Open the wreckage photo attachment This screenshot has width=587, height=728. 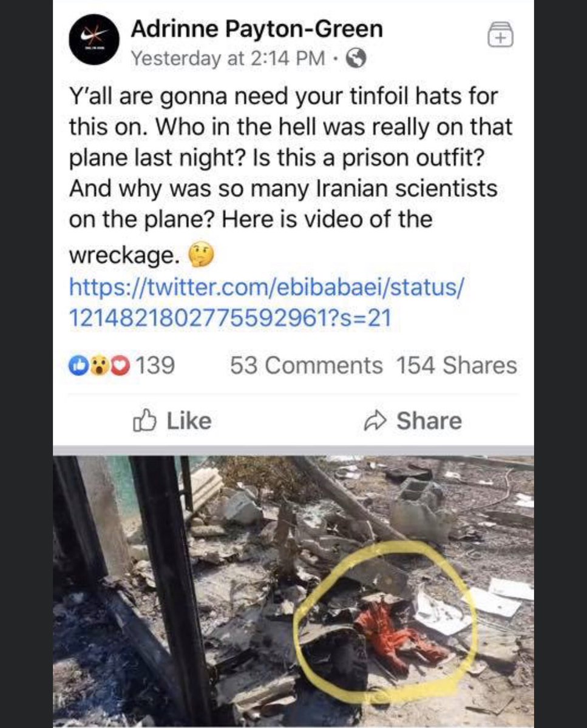pos(293,591)
